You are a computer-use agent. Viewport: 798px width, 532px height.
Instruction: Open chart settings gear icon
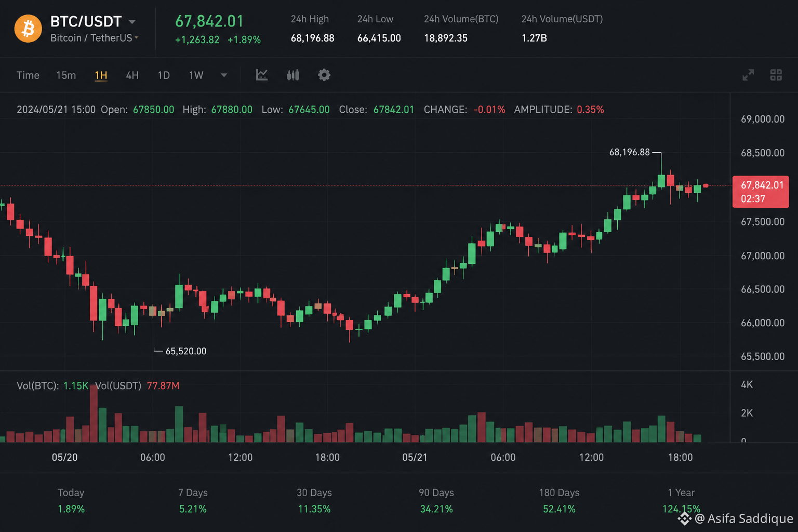coord(324,75)
